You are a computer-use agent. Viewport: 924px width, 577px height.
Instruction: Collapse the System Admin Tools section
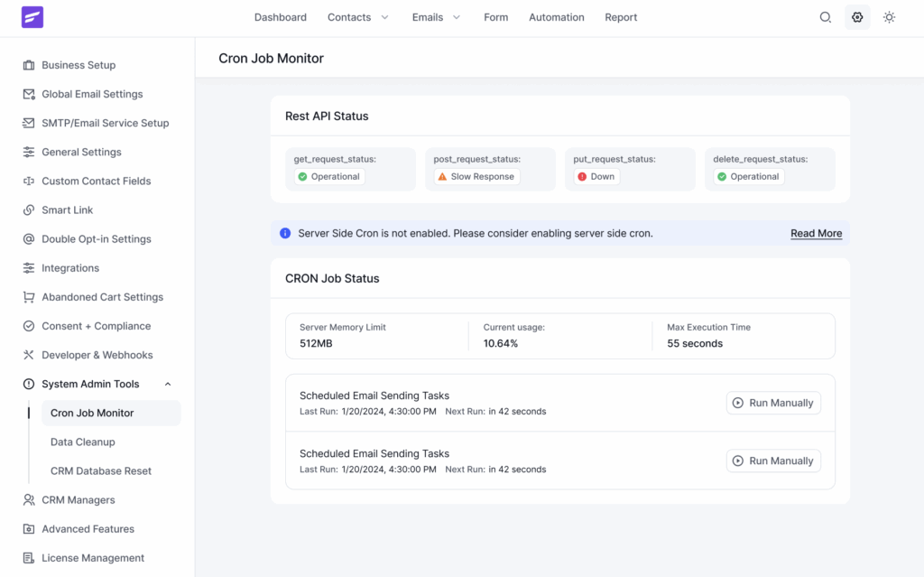167,383
